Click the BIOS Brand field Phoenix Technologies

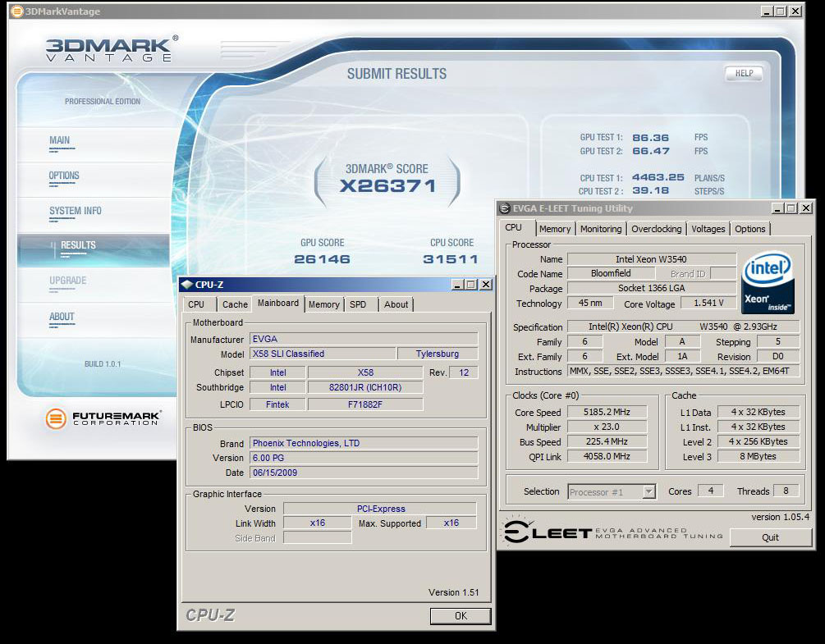pos(364,443)
